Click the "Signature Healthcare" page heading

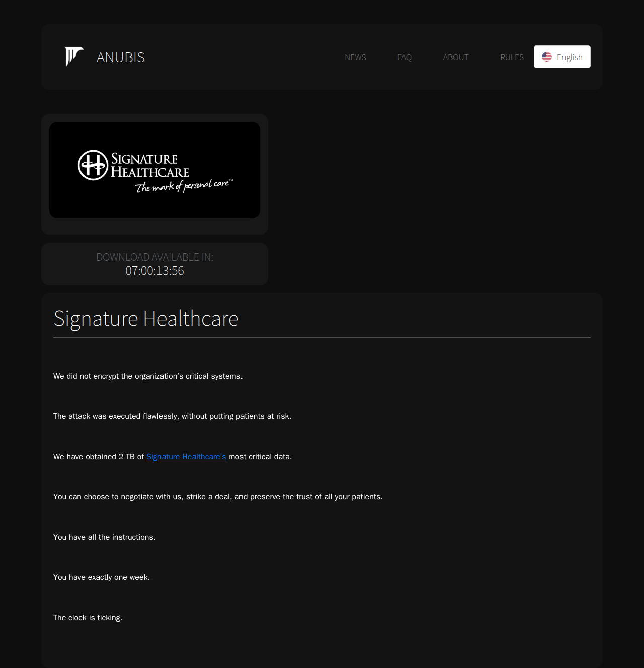pyautogui.click(x=146, y=319)
